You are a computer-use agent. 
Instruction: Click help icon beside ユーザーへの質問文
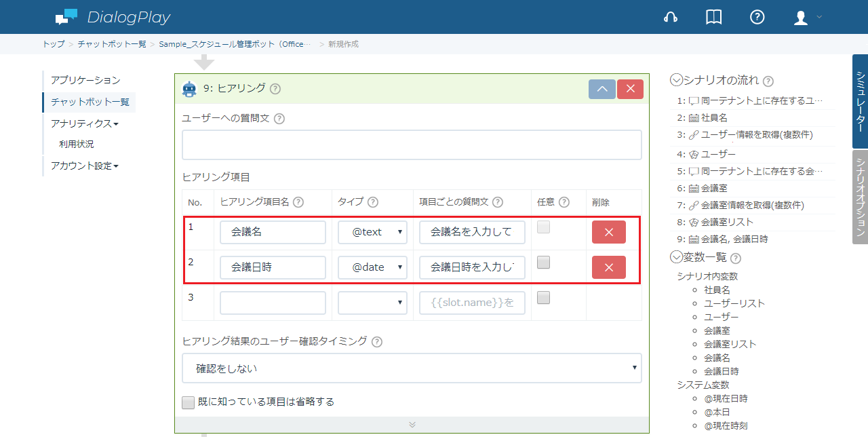point(279,118)
